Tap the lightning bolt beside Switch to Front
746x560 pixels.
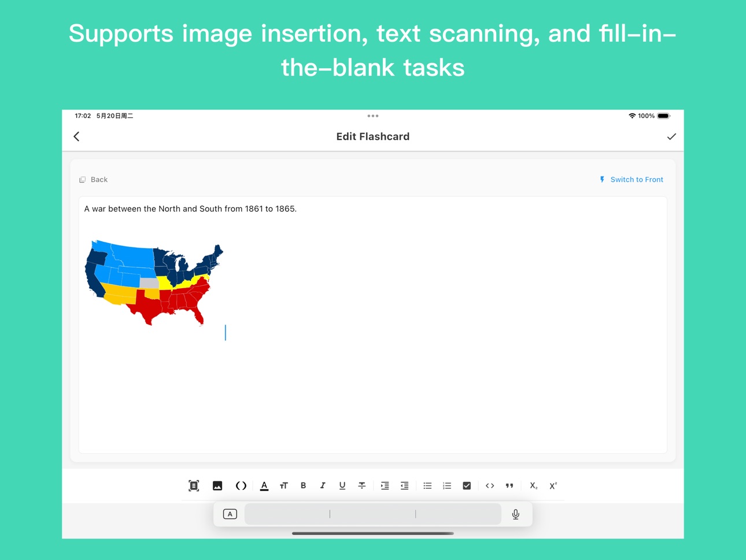tap(602, 179)
